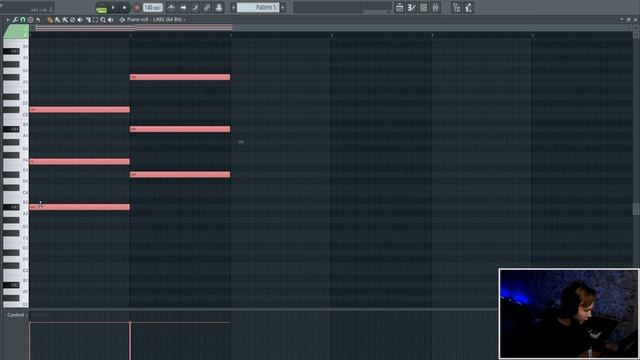
Task: Open the Control lane selector
Action: (x=16, y=315)
